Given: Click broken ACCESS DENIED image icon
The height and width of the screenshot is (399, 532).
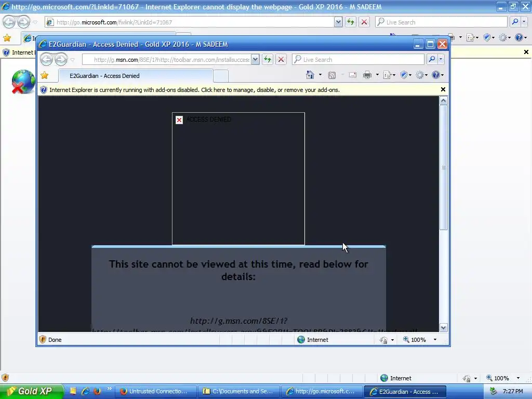Looking at the screenshot, I should point(179,120).
